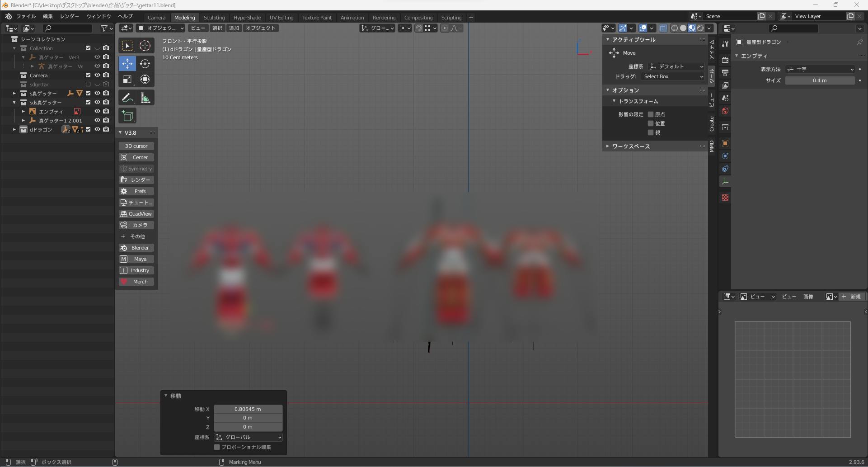This screenshot has height=467, width=868.
Task: Open the Select Box drag dropdown
Action: click(x=673, y=76)
